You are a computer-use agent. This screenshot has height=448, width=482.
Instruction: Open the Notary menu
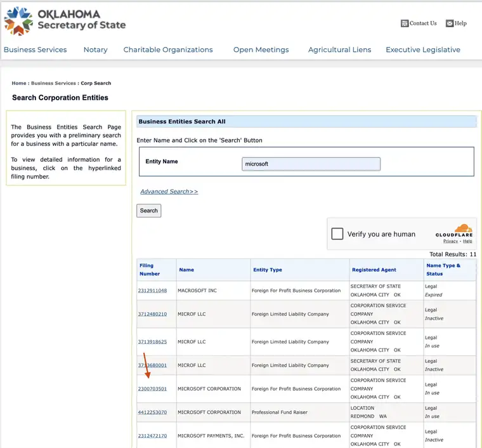pos(96,49)
